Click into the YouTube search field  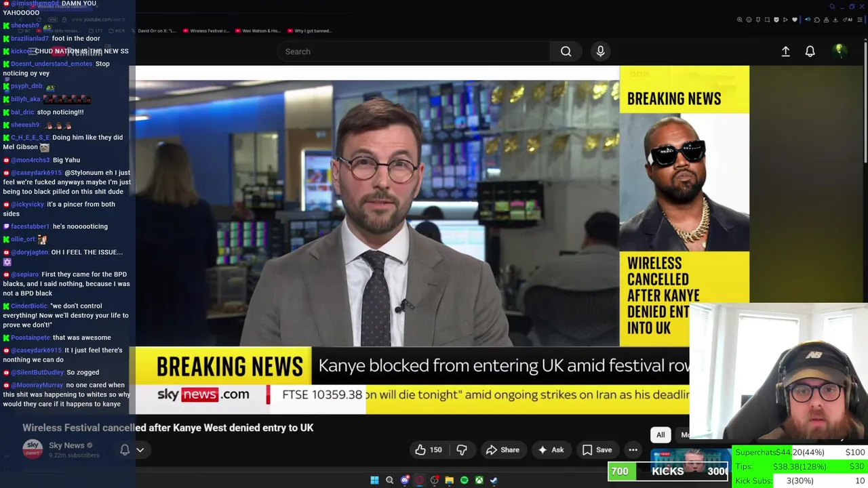click(414, 52)
